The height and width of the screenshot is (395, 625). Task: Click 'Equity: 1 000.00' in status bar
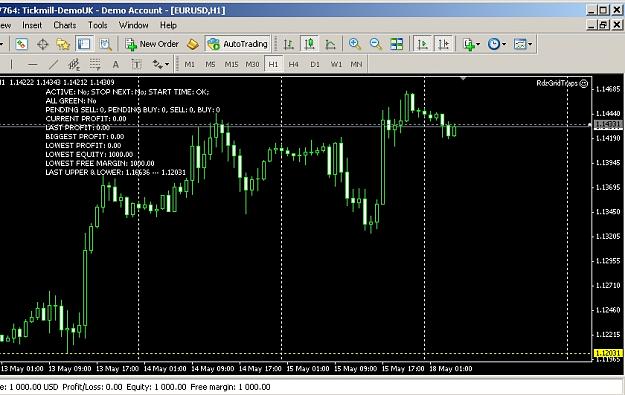pos(156,387)
